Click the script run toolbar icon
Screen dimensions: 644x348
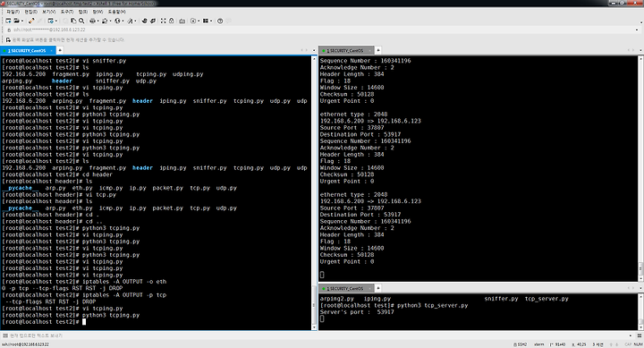[x=193, y=21]
